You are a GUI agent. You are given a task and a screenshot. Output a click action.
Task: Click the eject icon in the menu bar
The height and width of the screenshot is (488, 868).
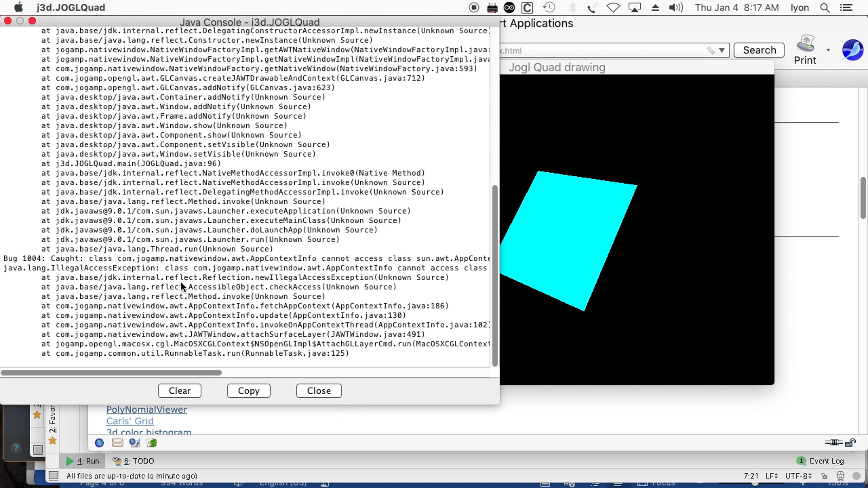coord(655,8)
